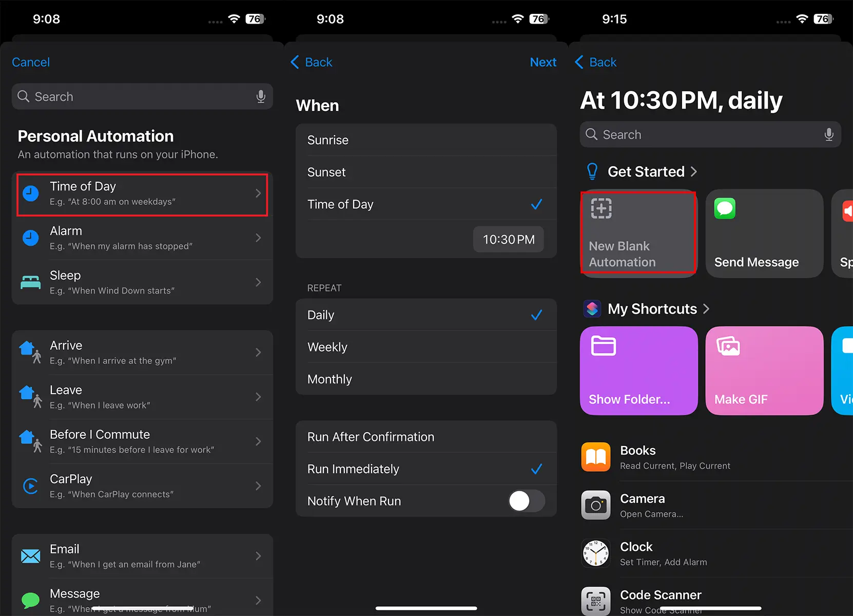This screenshot has height=616, width=853.
Task: Open Time of Day row chevron
Action: click(x=258, y=194)
